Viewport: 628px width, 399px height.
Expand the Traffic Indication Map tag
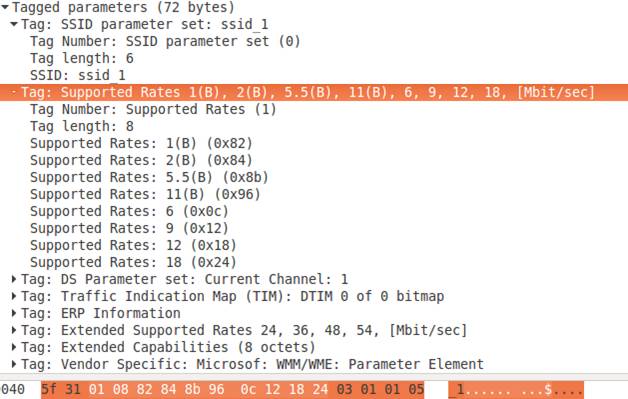pyautogui.click(x=14, y=296)
